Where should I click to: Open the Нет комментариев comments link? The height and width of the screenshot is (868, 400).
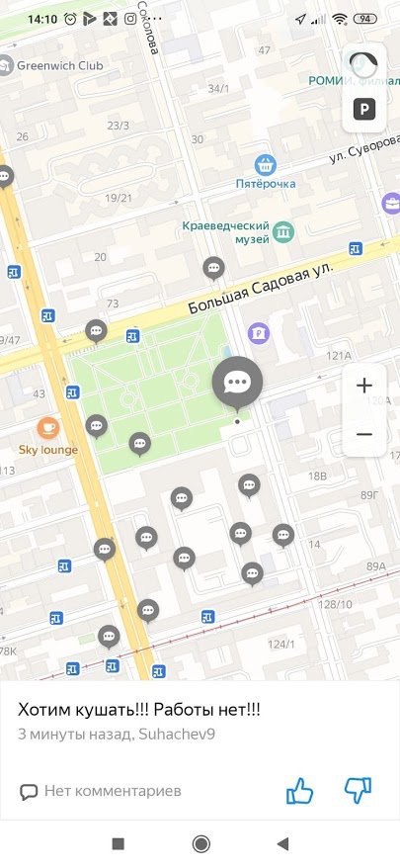101,791
